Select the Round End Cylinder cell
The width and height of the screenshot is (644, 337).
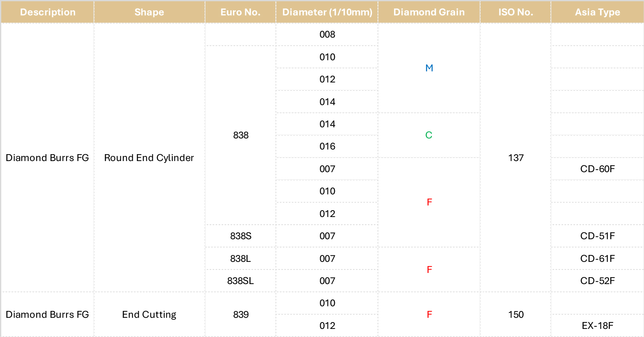click(x=149, y=158)
